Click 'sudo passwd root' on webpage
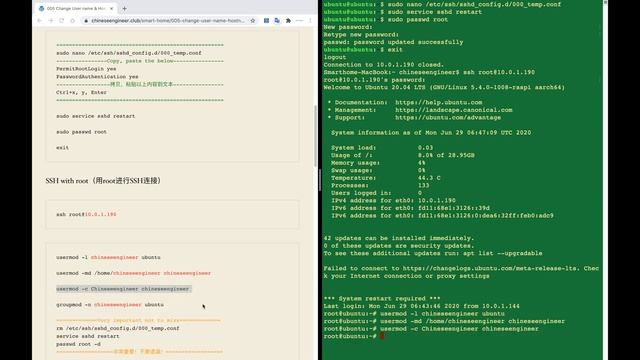Viewport: 640px width, 360px height. tap(81, 132)
